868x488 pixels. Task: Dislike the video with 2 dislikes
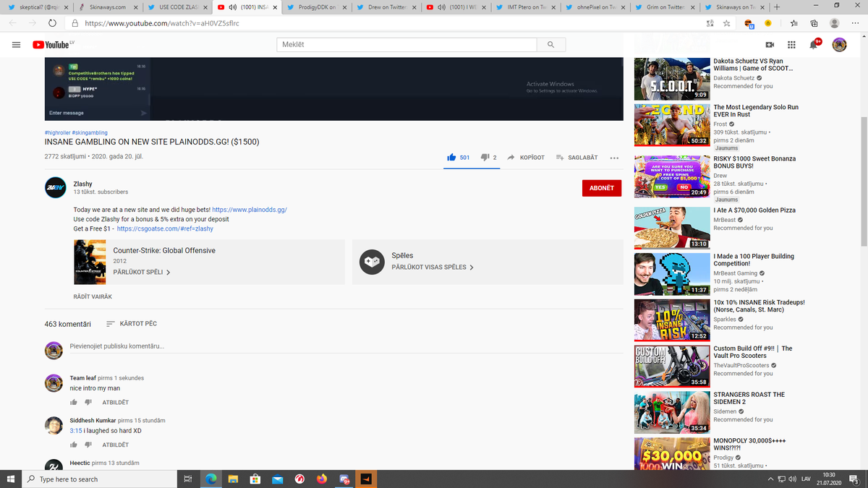(x=489, y=158)
